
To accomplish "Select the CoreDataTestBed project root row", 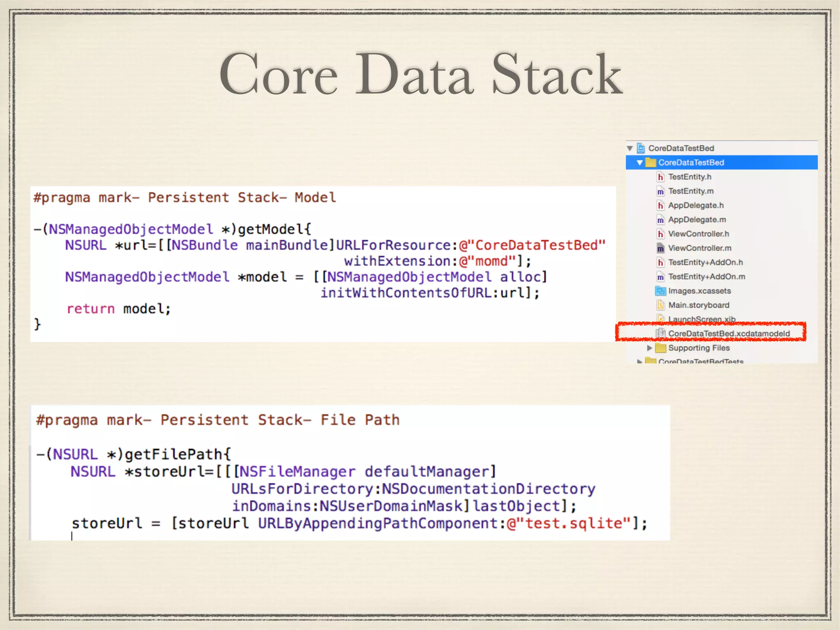I will [x=722, y=148].
